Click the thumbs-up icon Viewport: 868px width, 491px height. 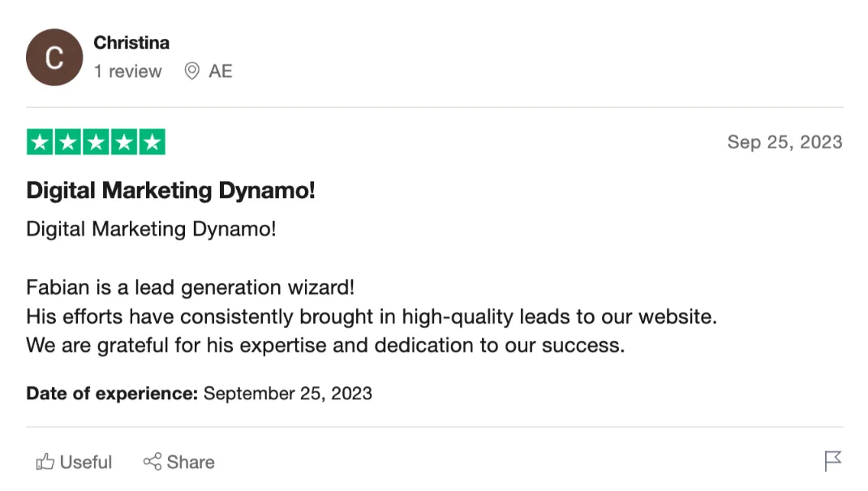click(x=45, y=463)
